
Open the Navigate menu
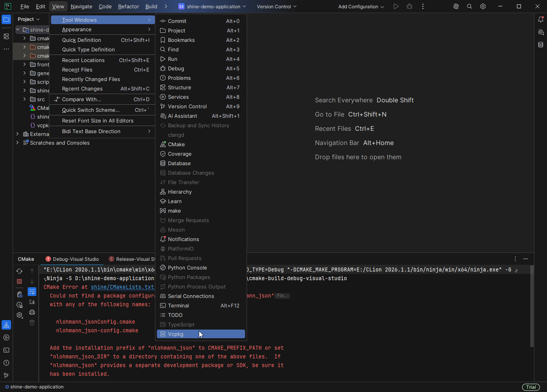(81, 6)
